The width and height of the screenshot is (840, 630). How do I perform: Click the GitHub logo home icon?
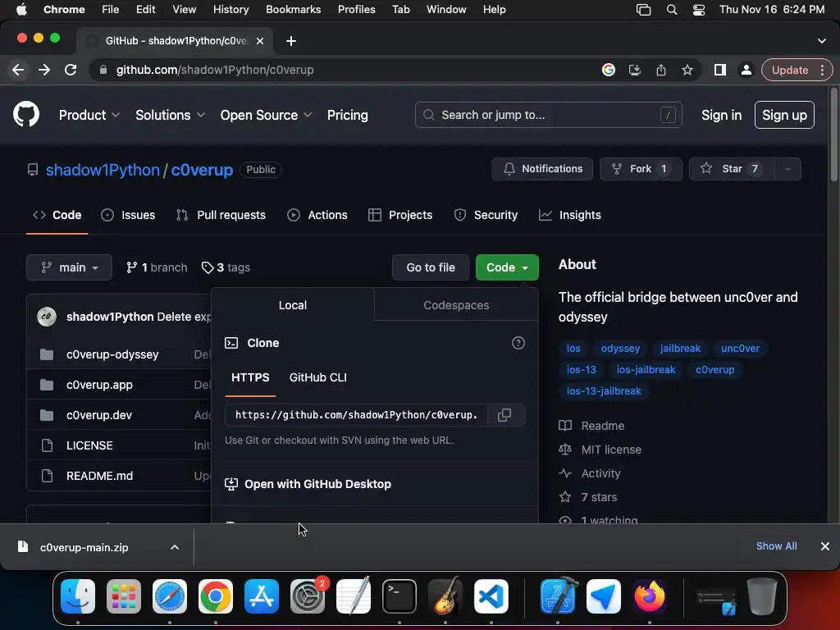pos(26,114)
